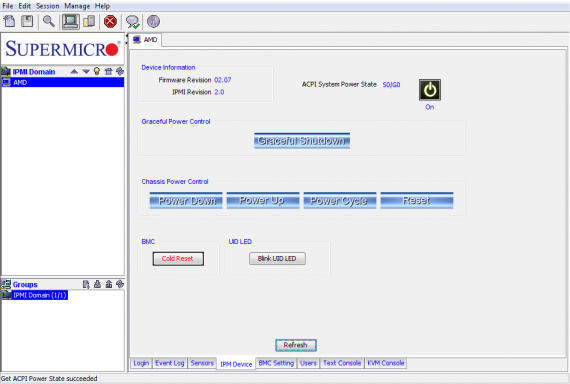
Task: Click the IPMI Revision value 2.0
Action: [x=219, y=92]
